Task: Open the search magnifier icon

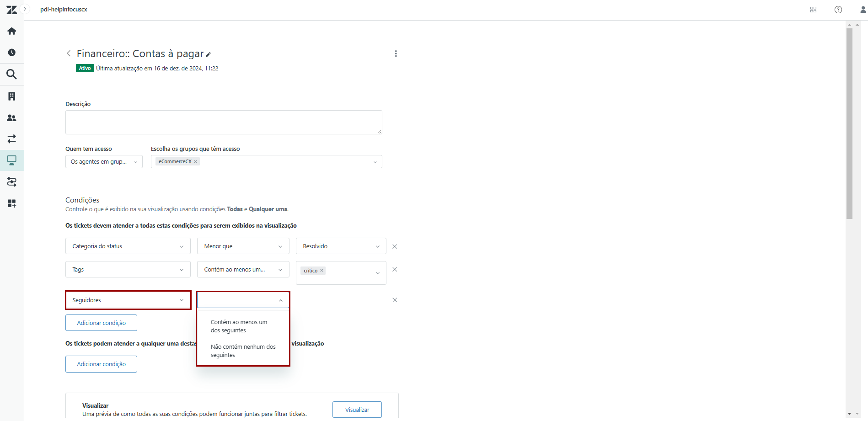Action: click(12, 74)
